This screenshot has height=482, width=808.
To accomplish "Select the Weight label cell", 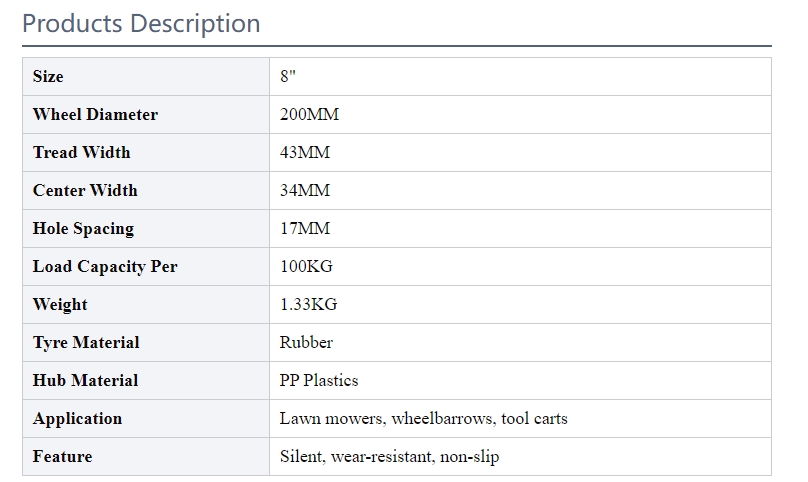I will tap(146, 305).
